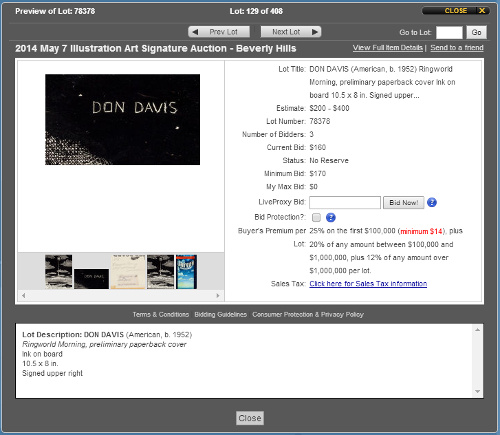Open View Full Item Details link
The image size is (500, 435).
click(x=388, y=48)
